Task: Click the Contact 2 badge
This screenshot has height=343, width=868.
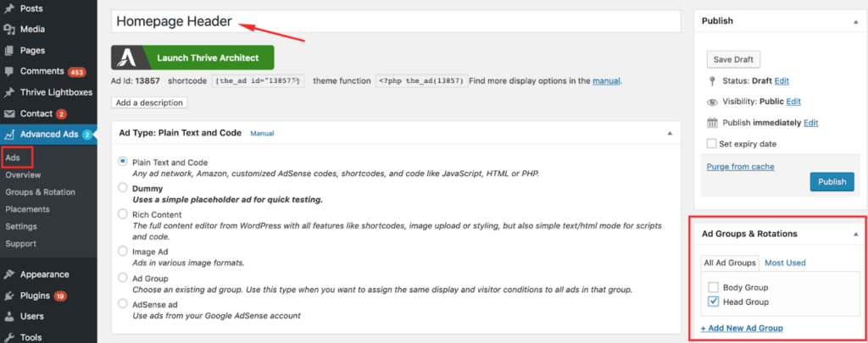Action: (61, 114)
